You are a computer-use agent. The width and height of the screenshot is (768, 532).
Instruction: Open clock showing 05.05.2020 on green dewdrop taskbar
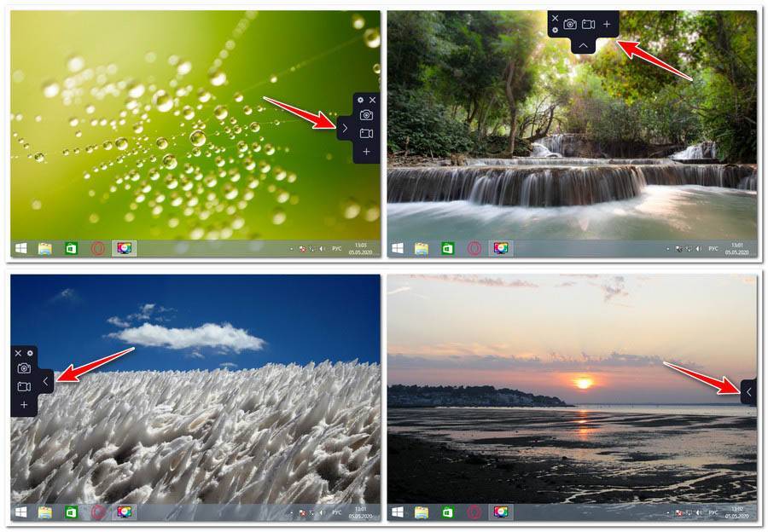click(x=360, y=249)
